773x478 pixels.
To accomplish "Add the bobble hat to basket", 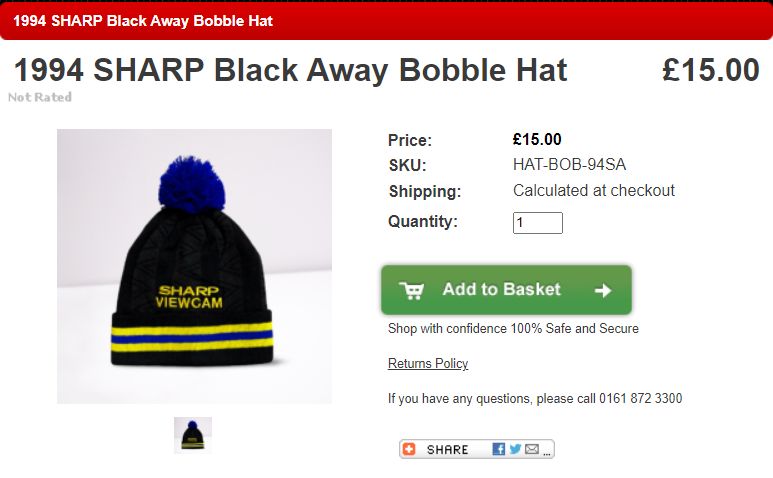I will 506,290.
